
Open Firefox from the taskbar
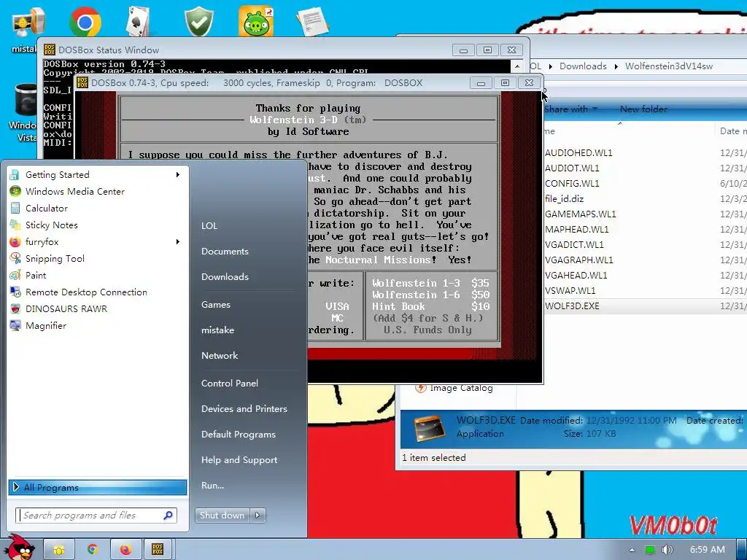click(x=125, y=550)
